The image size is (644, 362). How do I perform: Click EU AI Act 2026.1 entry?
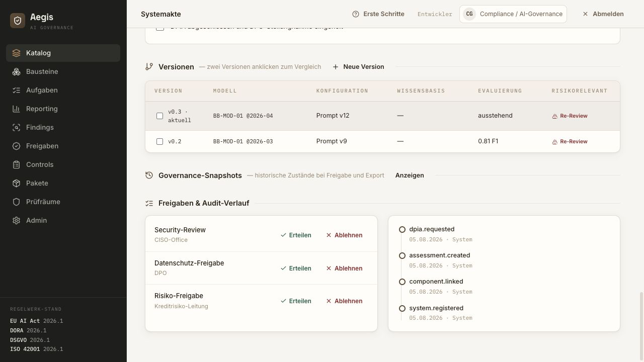click(x=36, y=321)
